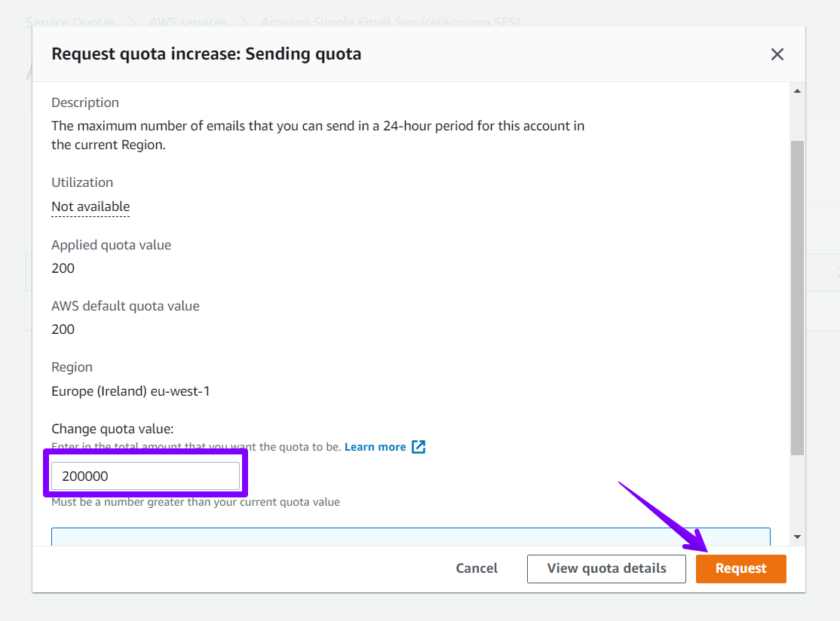The width and height of the screenshot is (840, 621).
Task: Open Amazon Simple Email Service breadcrumb
Action: point(391,23)
